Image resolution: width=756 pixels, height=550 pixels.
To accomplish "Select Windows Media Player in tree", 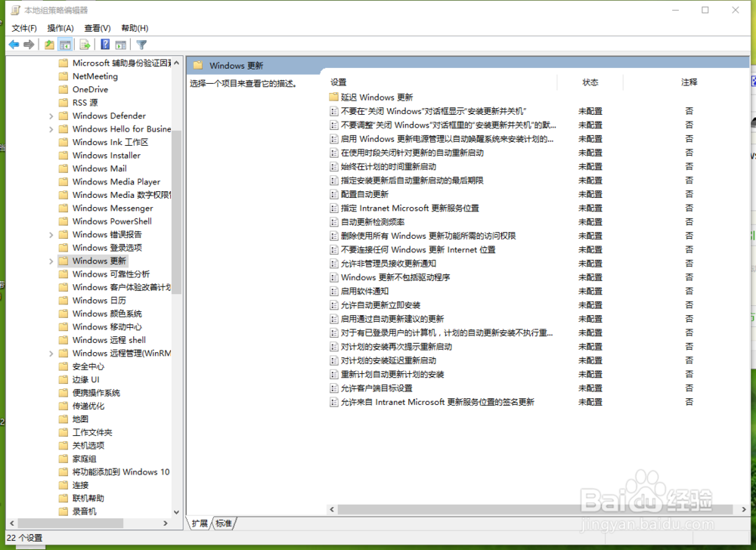I will [x=116, y=182].
